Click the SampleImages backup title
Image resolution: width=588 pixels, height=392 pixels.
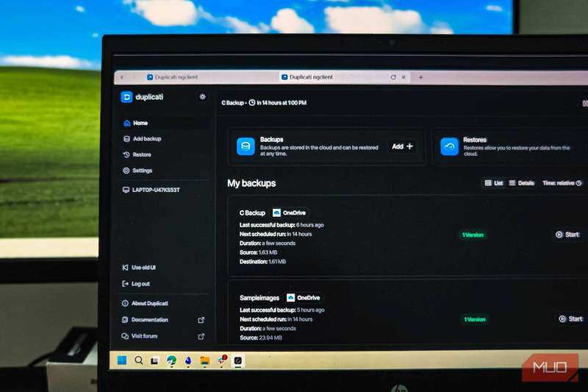[259, 298]
